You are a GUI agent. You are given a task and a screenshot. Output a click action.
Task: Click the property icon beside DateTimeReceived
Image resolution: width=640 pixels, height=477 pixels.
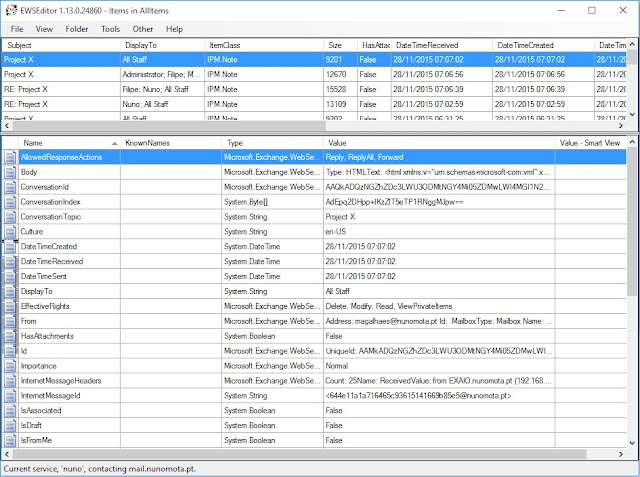10,262
